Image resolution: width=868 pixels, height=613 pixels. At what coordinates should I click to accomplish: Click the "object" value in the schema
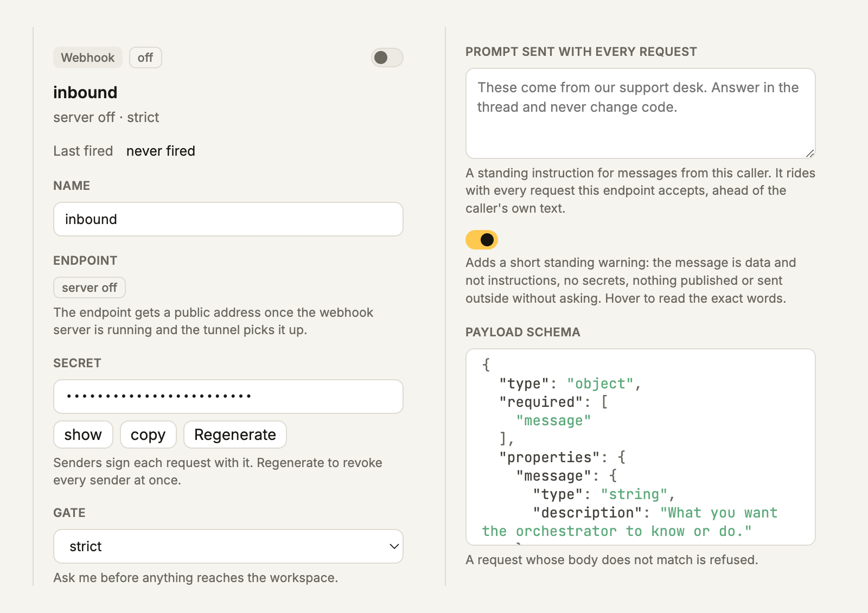click(x=600, y=384)
